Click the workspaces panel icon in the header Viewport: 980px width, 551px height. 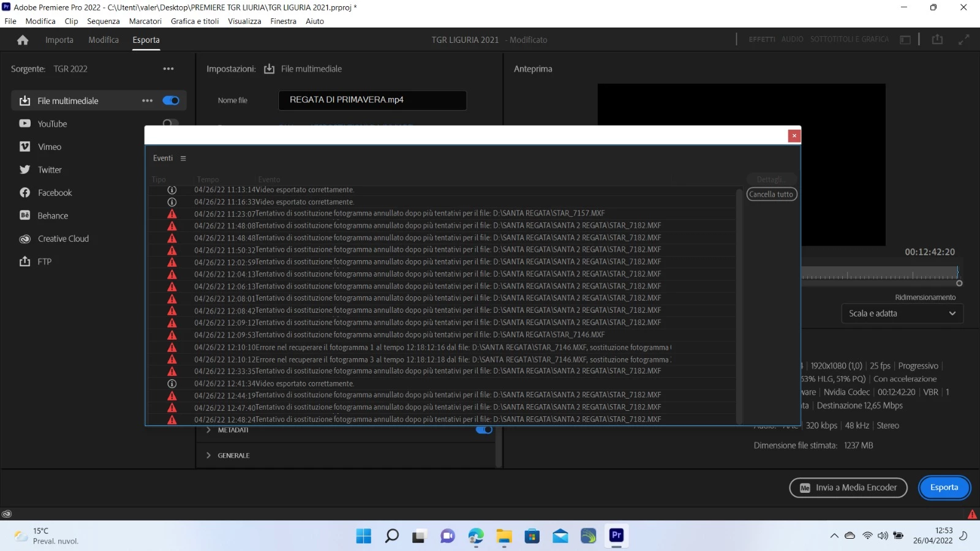click(905, 40)
